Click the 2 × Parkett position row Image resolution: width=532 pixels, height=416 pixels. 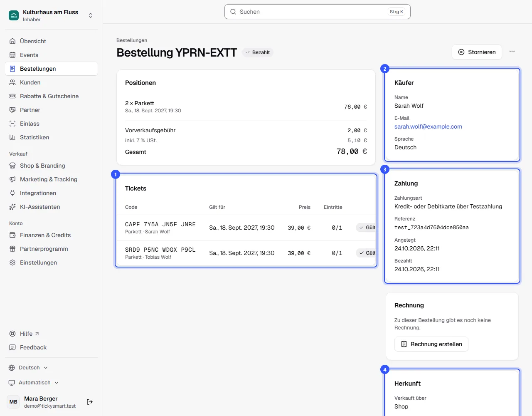(x=246, y=106)
